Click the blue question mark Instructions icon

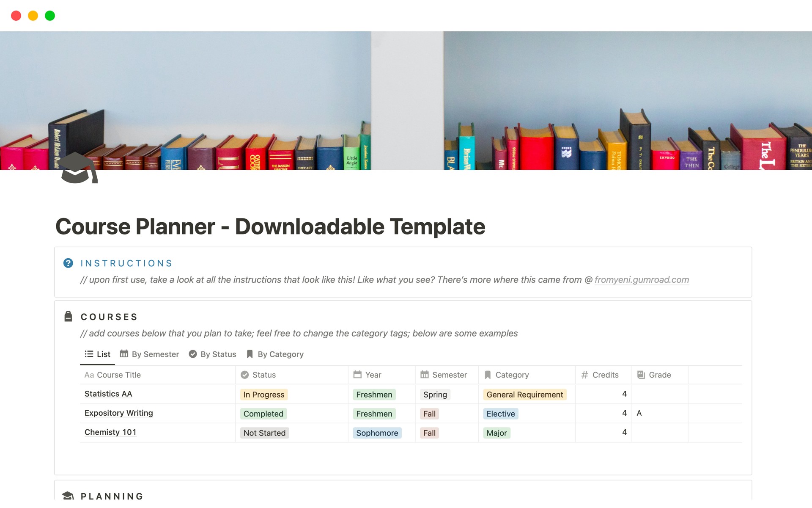68,263
